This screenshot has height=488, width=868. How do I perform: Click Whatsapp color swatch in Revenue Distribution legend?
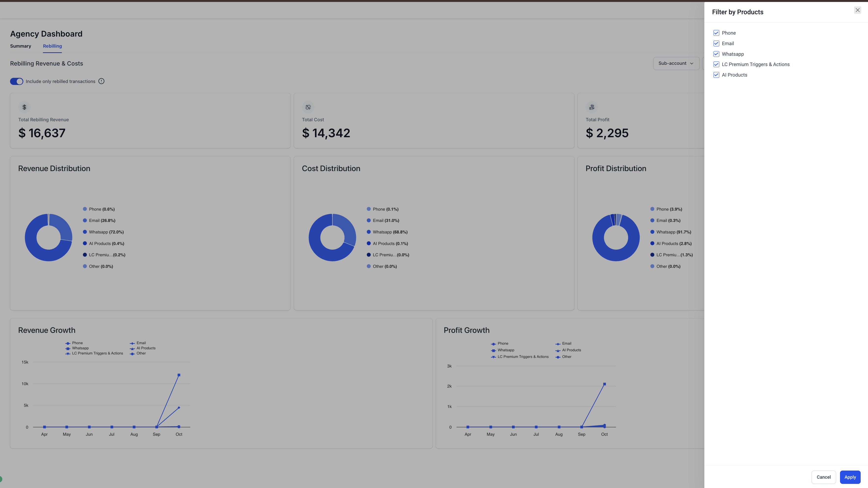click(x=85, y=232)
